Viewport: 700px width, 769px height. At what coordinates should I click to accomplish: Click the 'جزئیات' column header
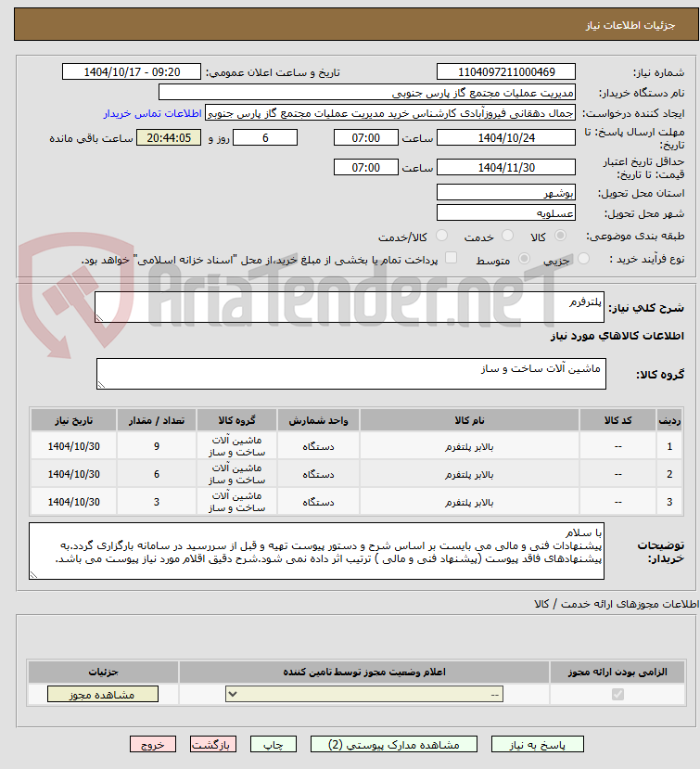(x=104, y=672)
